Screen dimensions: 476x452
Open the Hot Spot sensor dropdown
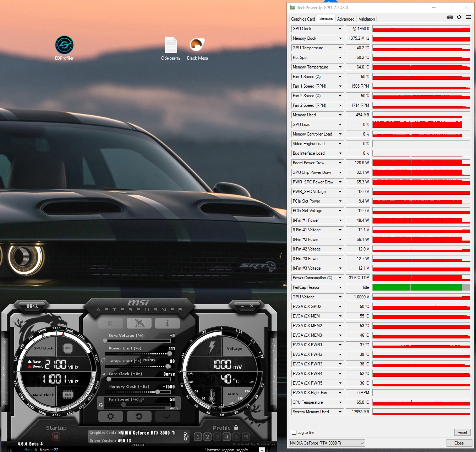pos(340,57)
